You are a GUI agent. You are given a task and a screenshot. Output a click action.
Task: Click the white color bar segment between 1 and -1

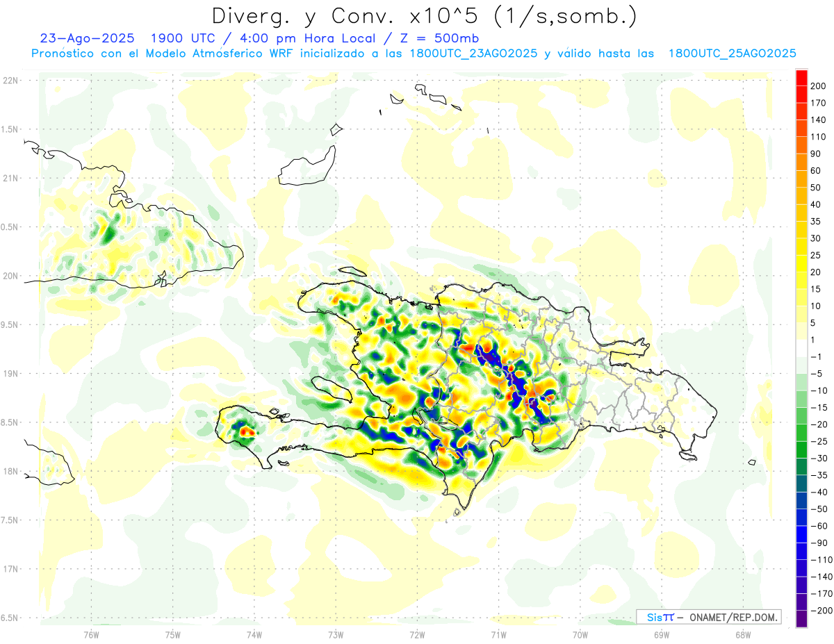(x=801, y=349)
